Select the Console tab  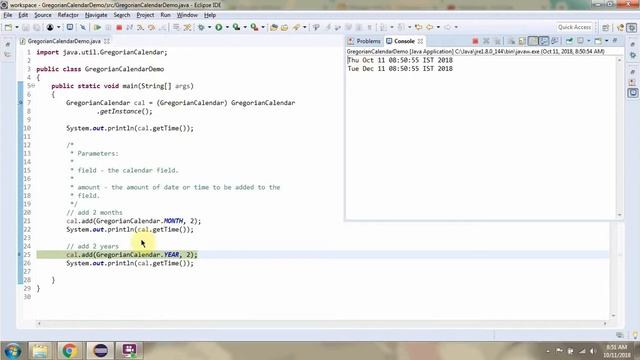[x=400, y=41]
